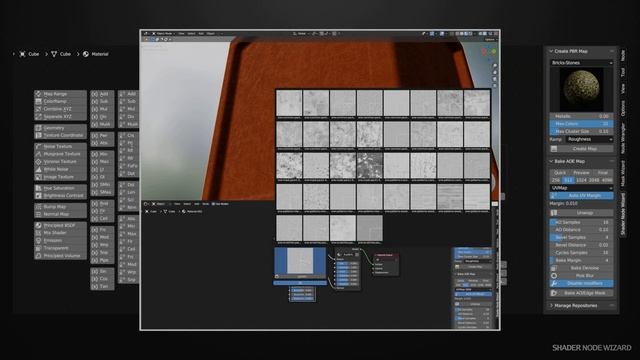Switch to the Node sidebar tab

(x=623, y=56)
